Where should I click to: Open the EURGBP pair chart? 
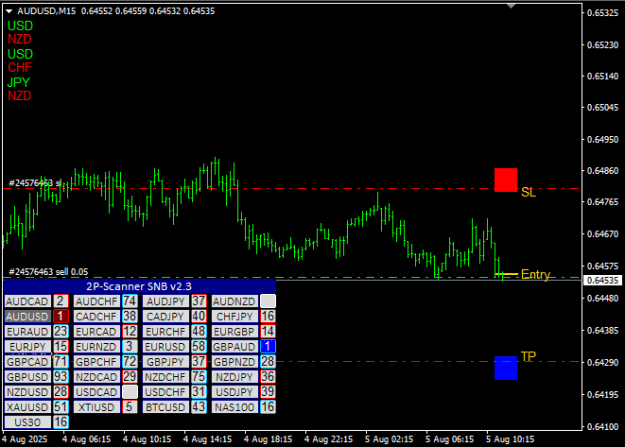tap(235, 331)
